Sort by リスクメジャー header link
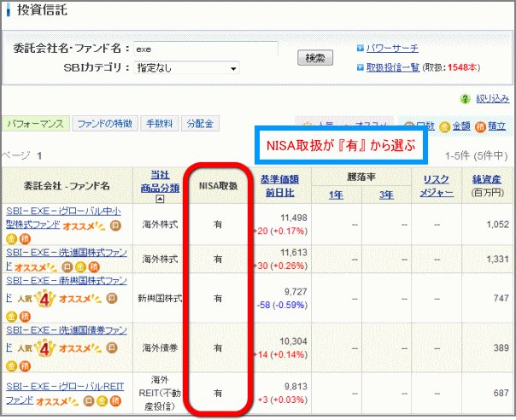 pos(437,186)
